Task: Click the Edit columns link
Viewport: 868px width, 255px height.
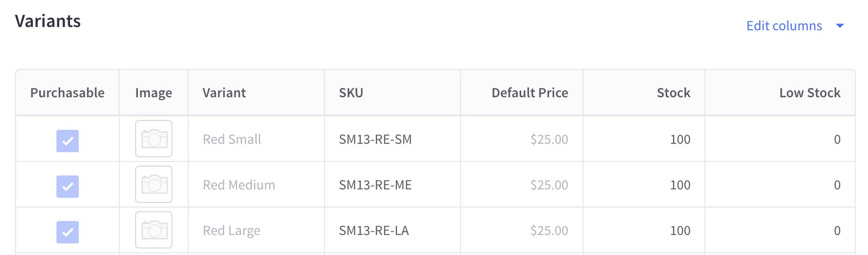Action: (784, 25)
